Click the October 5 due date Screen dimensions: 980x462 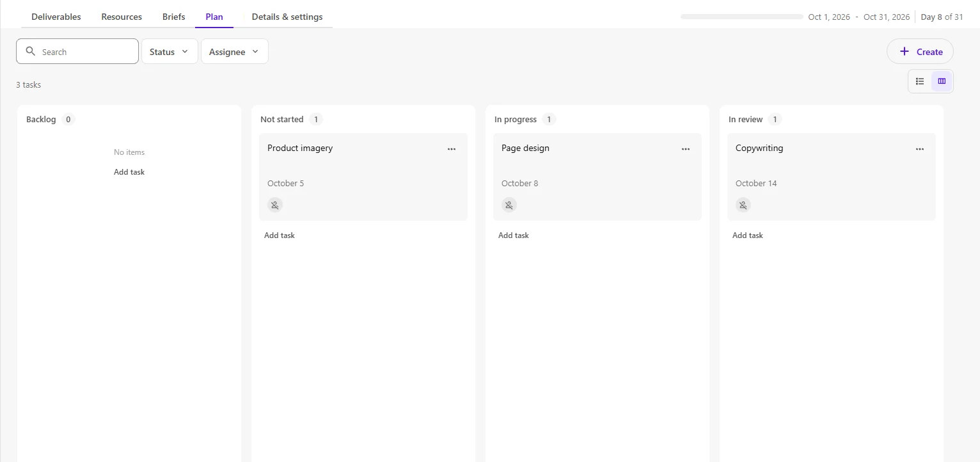click(x=286, y=183)
